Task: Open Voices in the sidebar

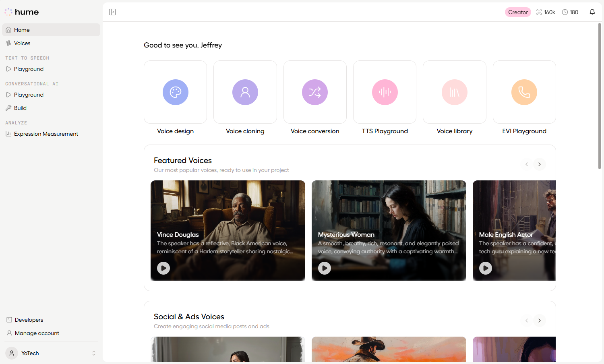Action: pyautogui.click(x=51, y=43)
